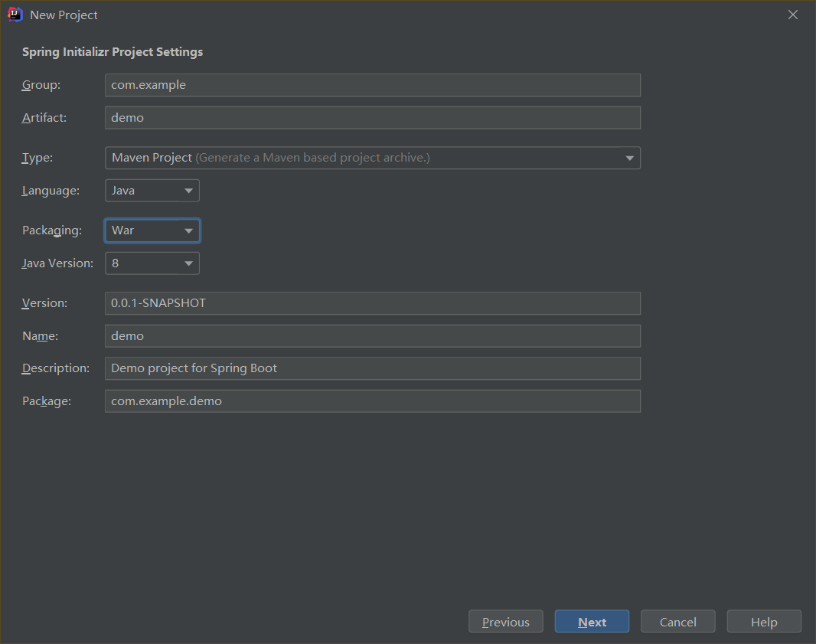The height and width of the screenshot is (644, 816).
Task: Cancel the project creation
Action: 677,622
